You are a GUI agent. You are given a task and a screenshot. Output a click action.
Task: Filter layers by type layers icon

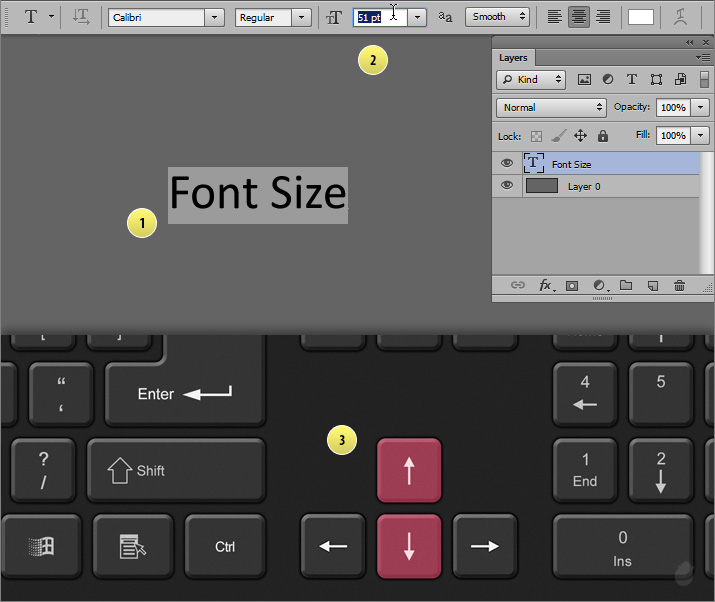tap(632, 79)
